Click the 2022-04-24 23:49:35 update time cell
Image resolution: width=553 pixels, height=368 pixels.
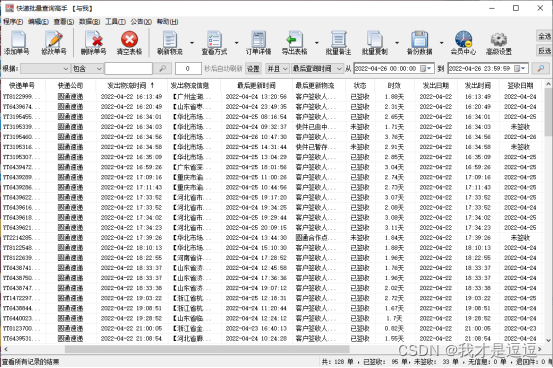click(x=256, y=107)
